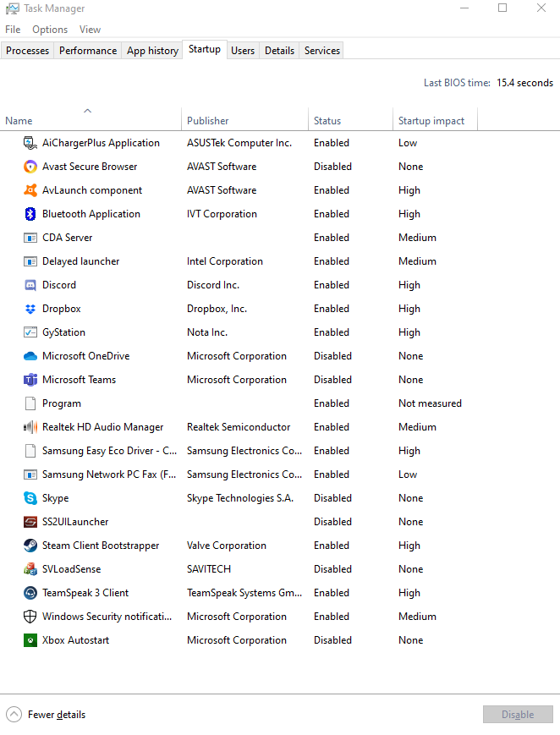
Task: Collapse view with Fewer details chevron
Action: pyautogui.click(x=14, y=715)
